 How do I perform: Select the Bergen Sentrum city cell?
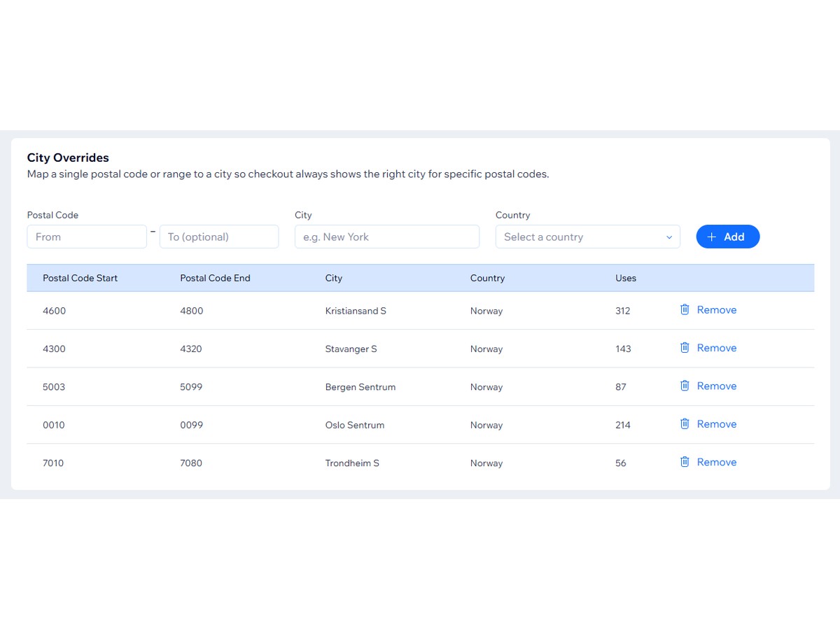point(360,387)
